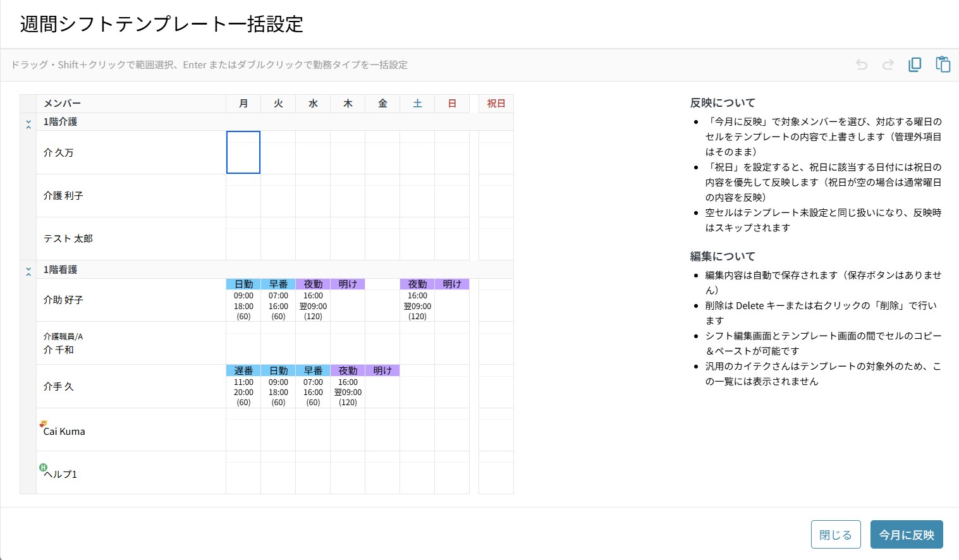Click the badge icon beside Cai Kuma
The width and height of the screenshot is (959, 560).
tap(43, 424)
